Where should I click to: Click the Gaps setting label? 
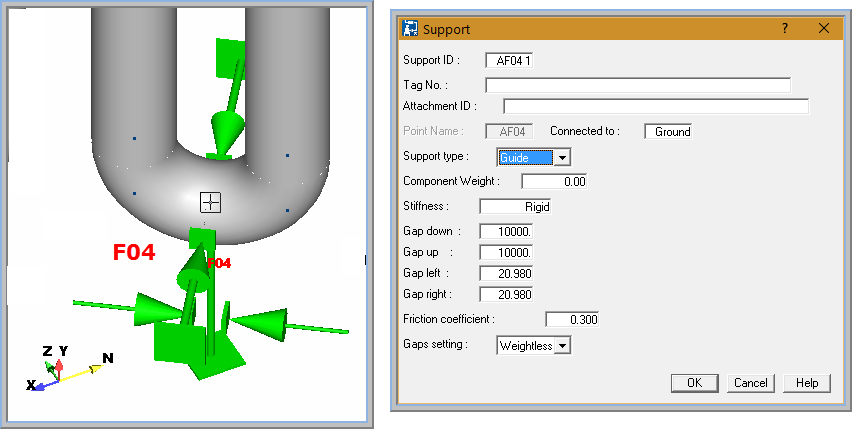click(x=435, y=344)
